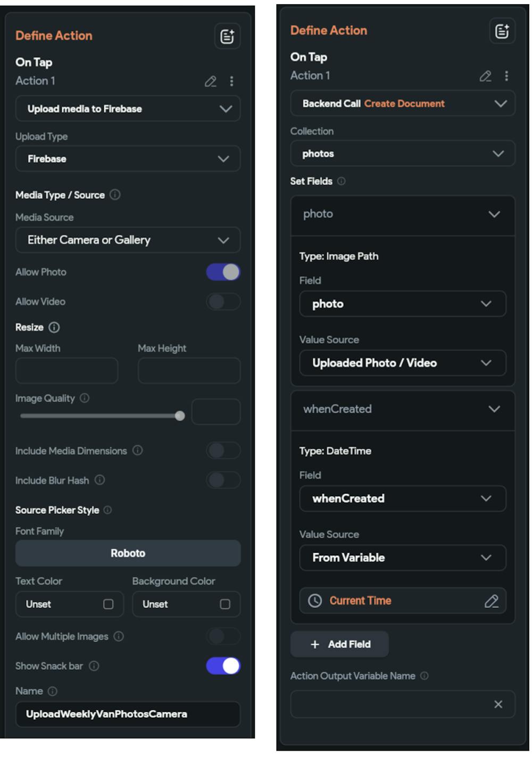Click the UploadWeeklyVanPhotosCamera name field
Image resolution: width=532 pixels, height=757 pixels.
pyautogui.click(x=128, y=714)
